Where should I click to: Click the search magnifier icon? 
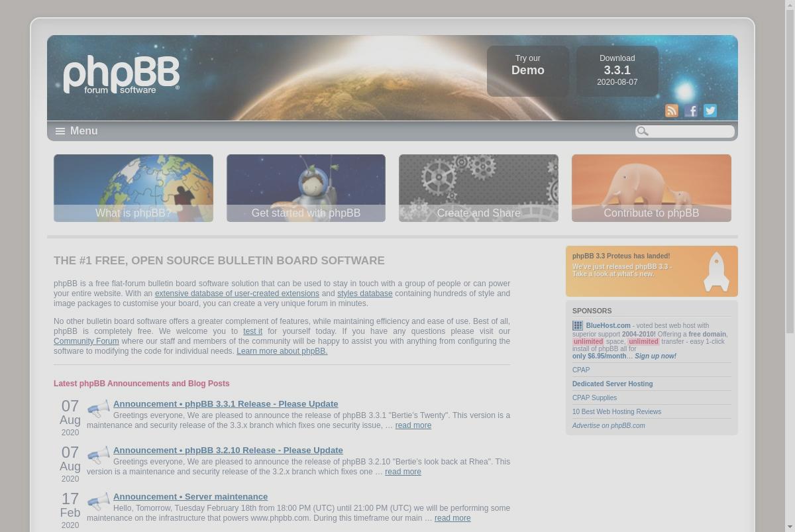(642, 131)
